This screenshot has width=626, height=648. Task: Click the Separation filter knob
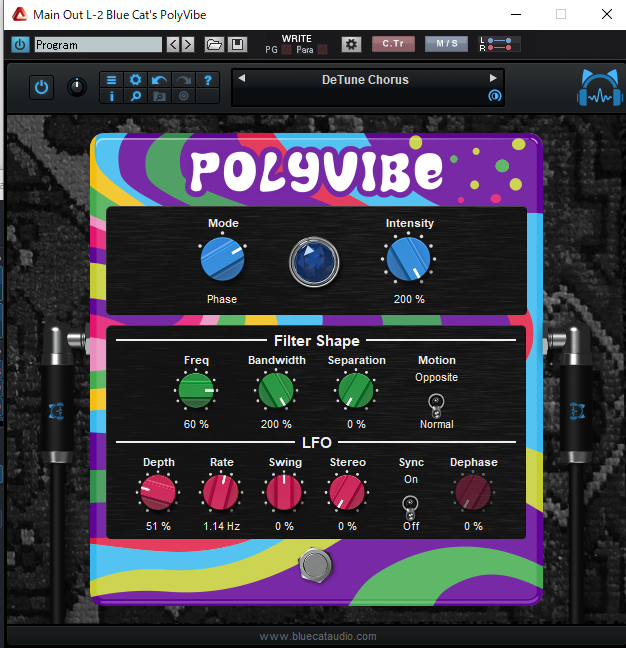(x=356, y=390)
